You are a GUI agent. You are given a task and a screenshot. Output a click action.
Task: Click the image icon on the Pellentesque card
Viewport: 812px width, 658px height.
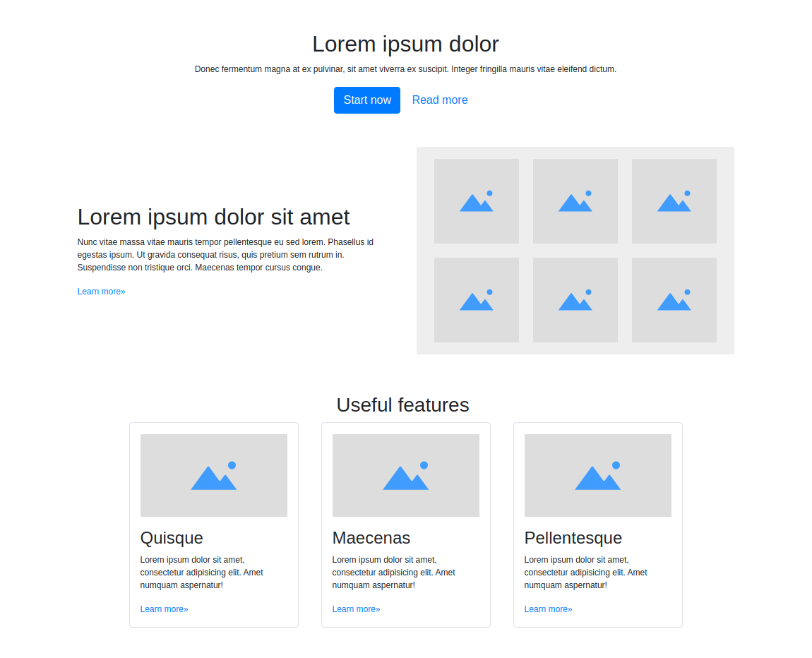coord(598,474)
